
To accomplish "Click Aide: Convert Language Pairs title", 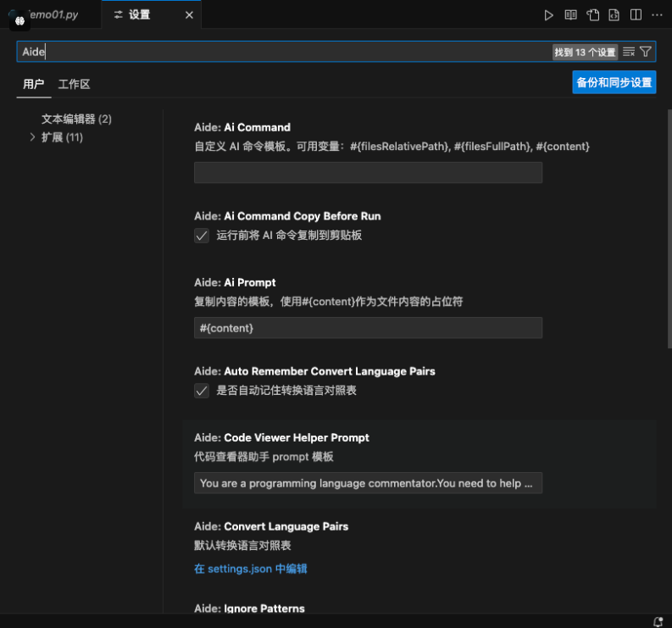I will (x=271, y=526).
